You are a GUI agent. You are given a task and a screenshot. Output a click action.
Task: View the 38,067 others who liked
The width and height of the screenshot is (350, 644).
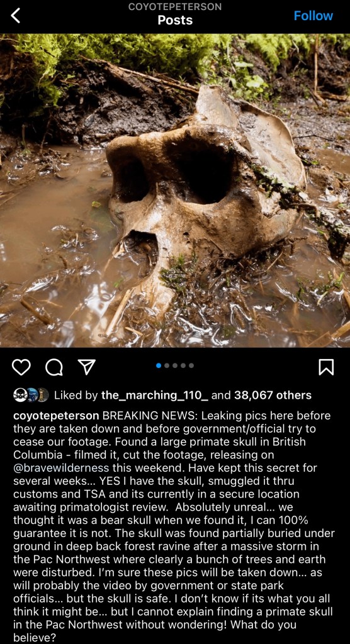tap(273, 396)
